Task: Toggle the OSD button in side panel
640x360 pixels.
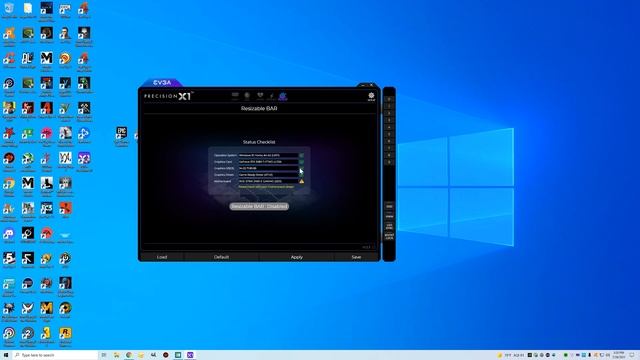Action: [x=389, y=207]
